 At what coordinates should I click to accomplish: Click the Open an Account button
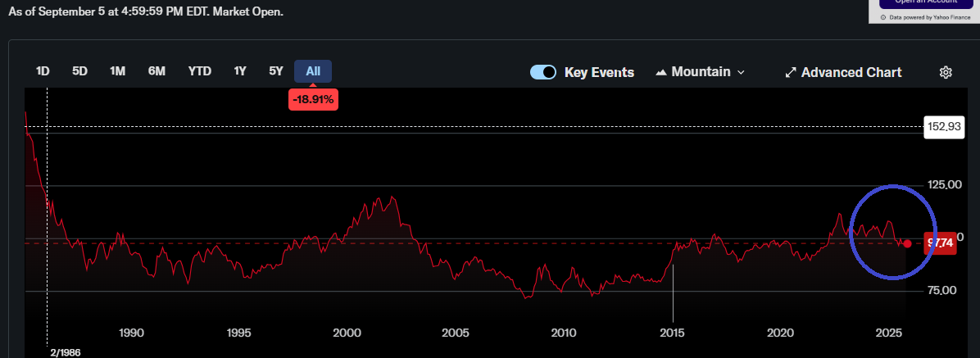tap(926, 4)
